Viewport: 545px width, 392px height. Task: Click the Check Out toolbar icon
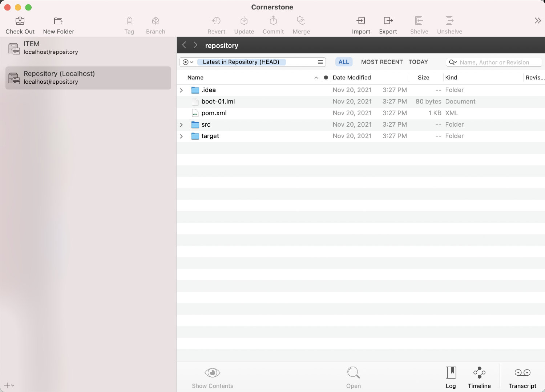(20, 21)
